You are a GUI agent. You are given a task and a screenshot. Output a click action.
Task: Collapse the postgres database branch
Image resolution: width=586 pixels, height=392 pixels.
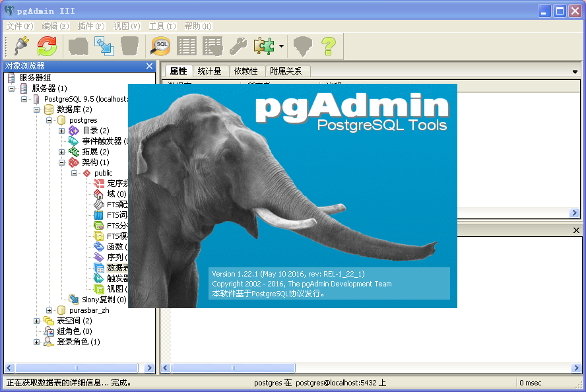point(49,120)
